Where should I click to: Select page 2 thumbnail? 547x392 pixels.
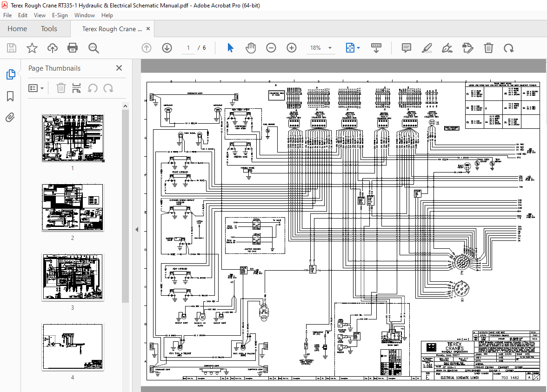pos(73,207)
